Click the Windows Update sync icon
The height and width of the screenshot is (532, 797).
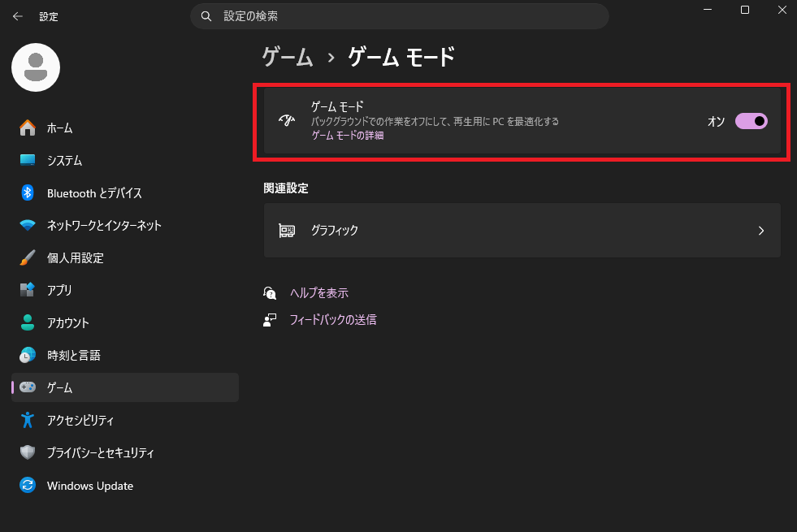click(28, 486)
